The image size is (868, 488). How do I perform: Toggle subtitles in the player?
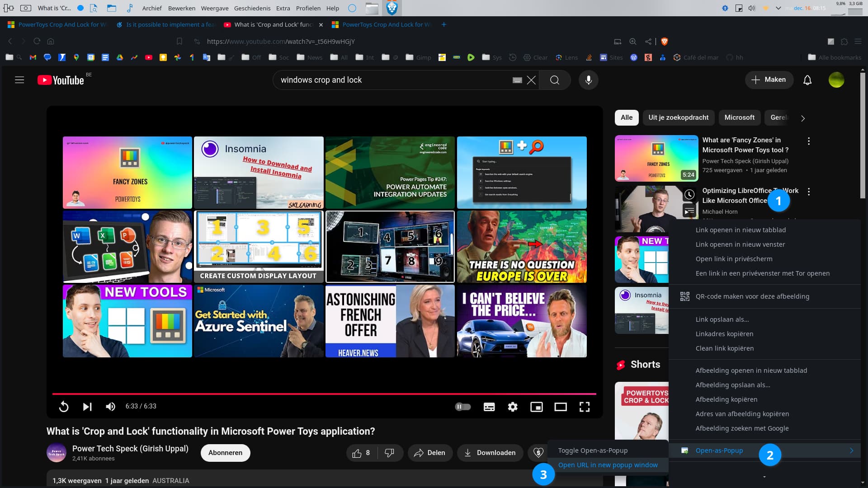(x=489, y=407)
